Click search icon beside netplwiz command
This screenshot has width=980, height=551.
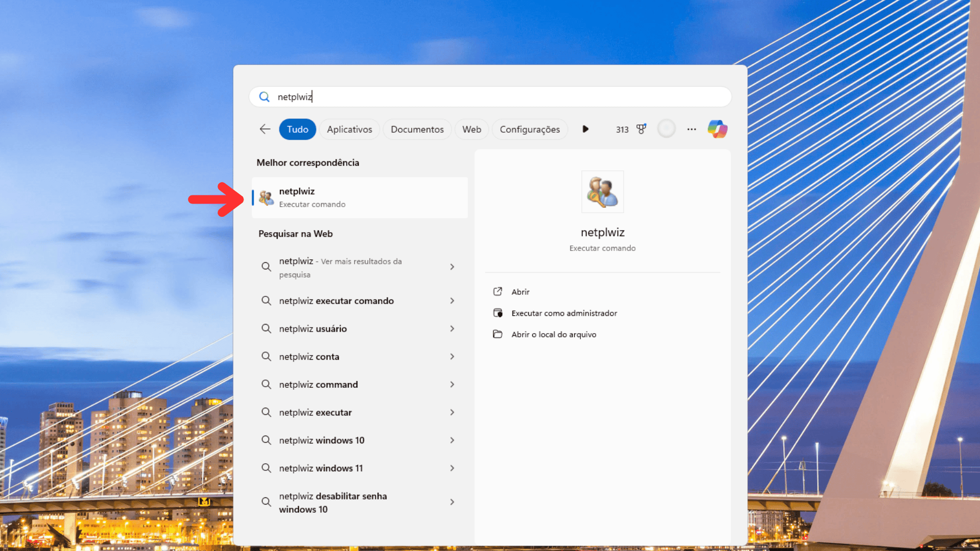click(266, 384)
